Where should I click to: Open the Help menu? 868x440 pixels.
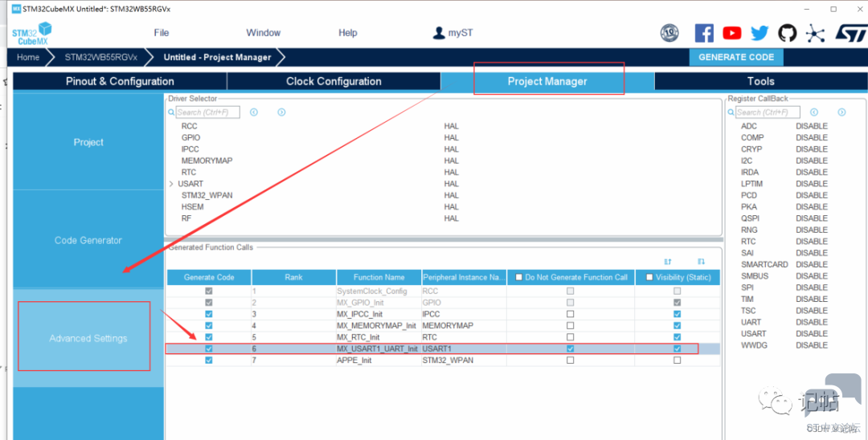point(348,33)
